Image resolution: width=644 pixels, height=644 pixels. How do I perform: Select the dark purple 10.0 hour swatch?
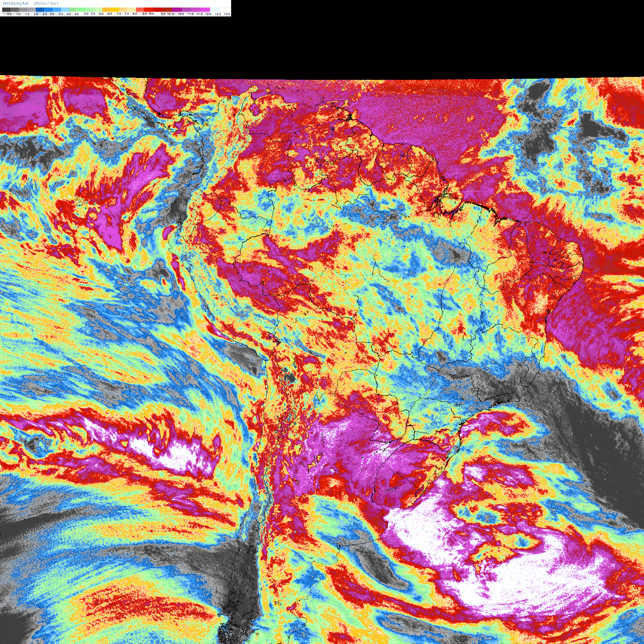coord(177,10)
